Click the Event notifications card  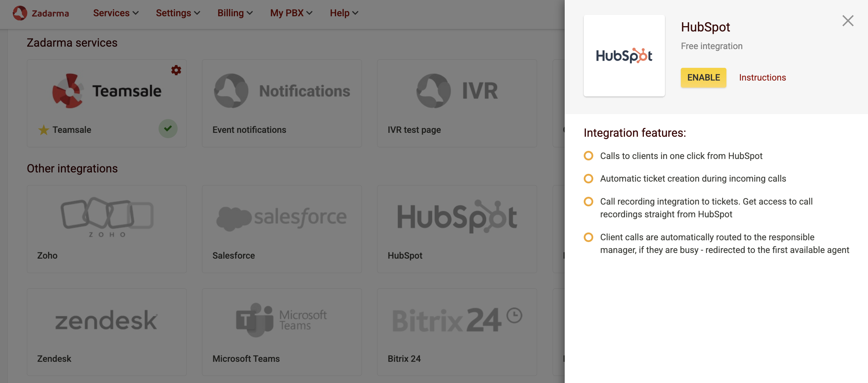click(x=281, y=103)
